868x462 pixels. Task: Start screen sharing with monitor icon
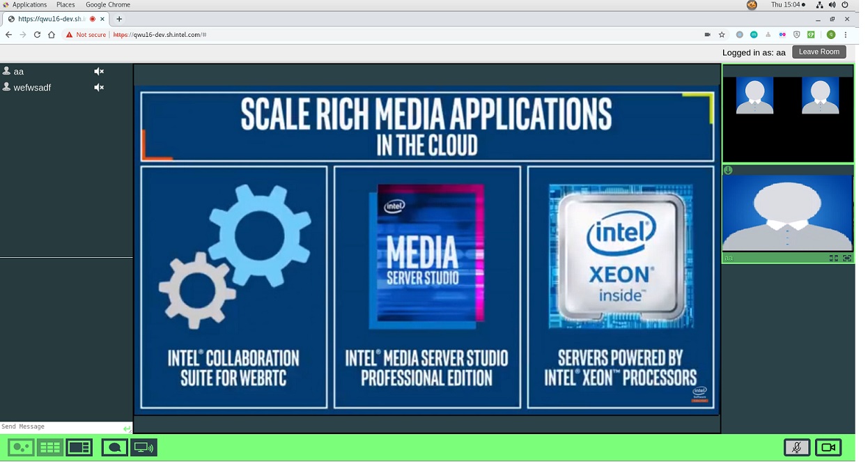coord(144,447)
